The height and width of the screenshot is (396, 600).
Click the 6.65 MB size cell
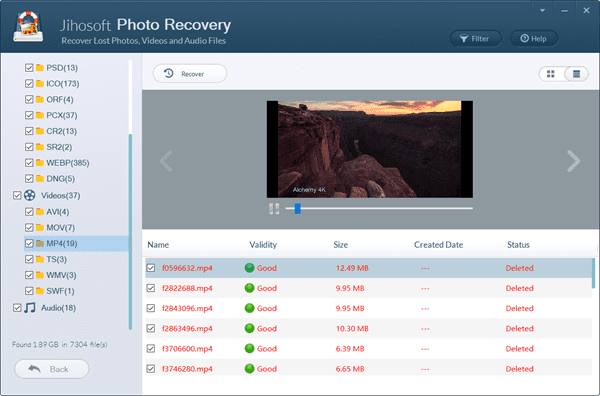coord(350,369)
